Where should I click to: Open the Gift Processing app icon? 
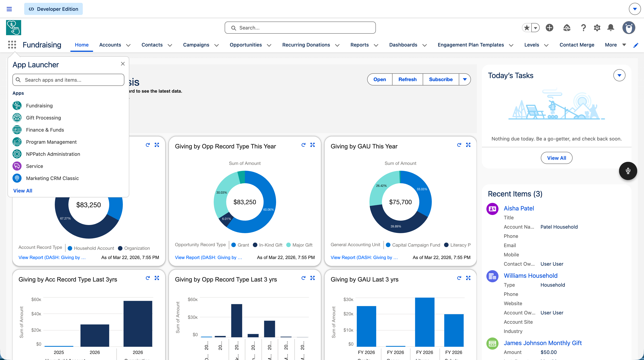[17, 118]
